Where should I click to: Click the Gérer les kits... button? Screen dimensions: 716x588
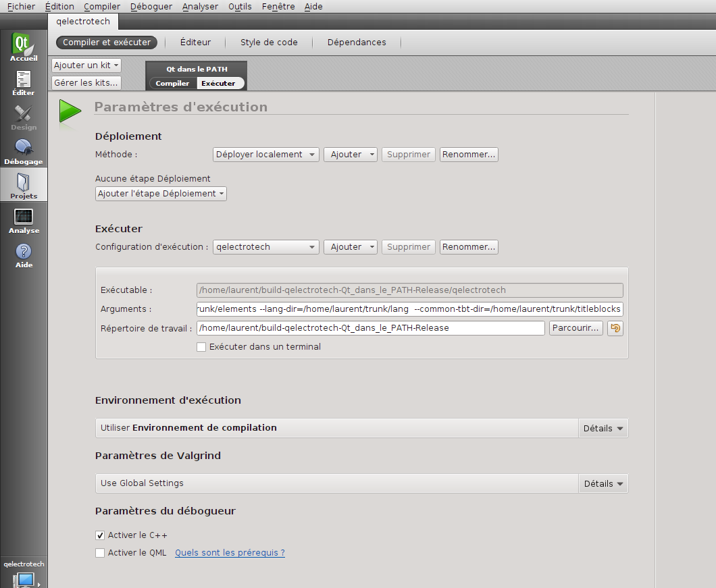(x=86, y=82)
